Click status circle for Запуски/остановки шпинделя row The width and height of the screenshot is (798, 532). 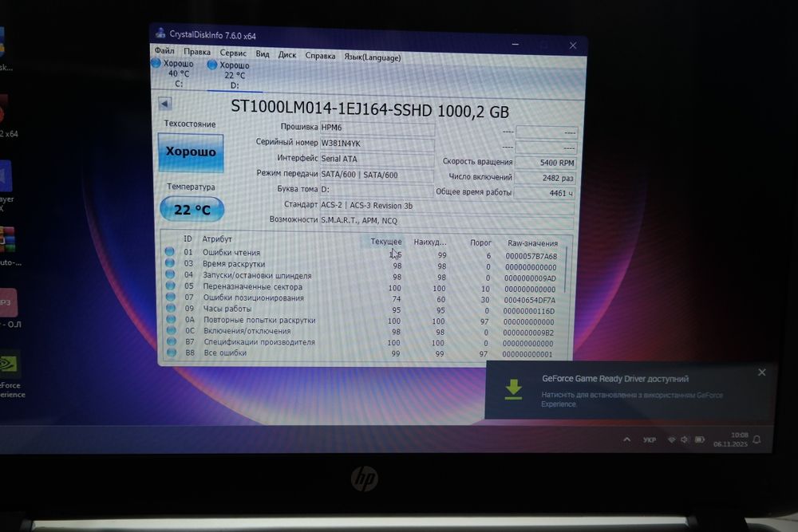[x=170, y=274]
